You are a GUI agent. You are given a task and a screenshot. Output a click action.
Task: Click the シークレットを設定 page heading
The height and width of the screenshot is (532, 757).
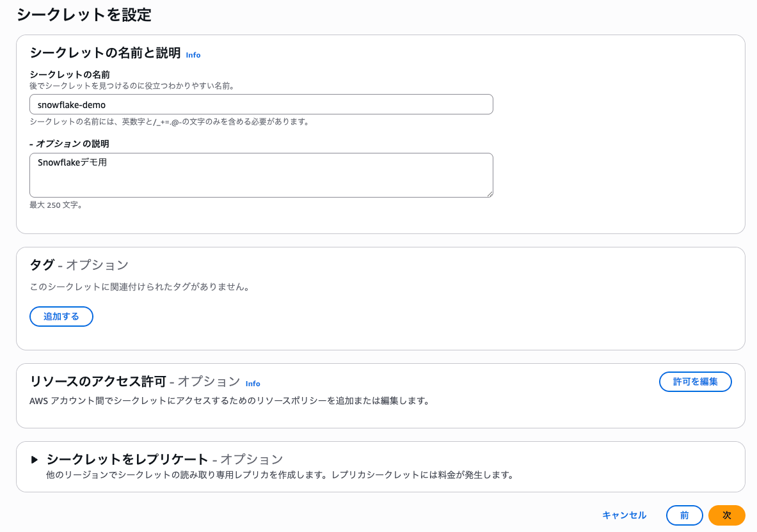tap(84, 15)
